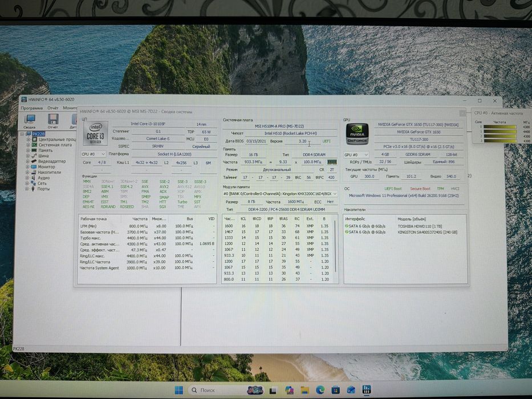Select the Аудио tree item
532x399 pixels.
(44, 178)
